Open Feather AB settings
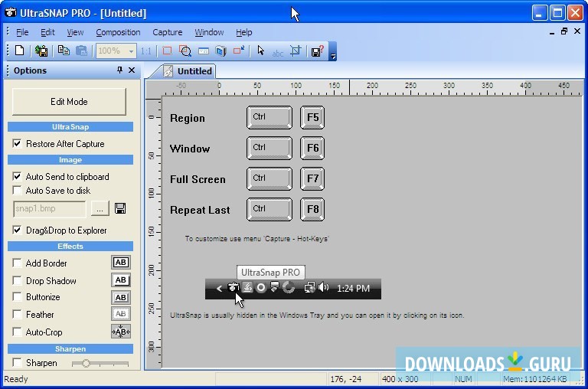This screenshot has height=389, width=588. (x=121, y=314)
